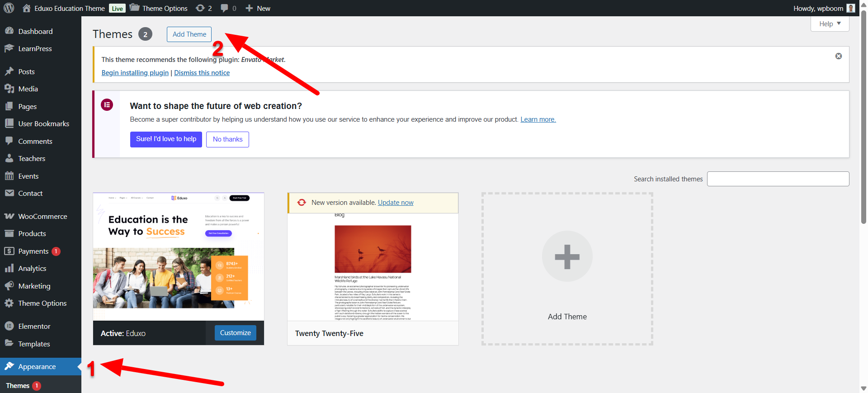Click the home icon beside Eduxo Education Theme
The width and height of the screenshot is (868, 393).
(27, 8)
